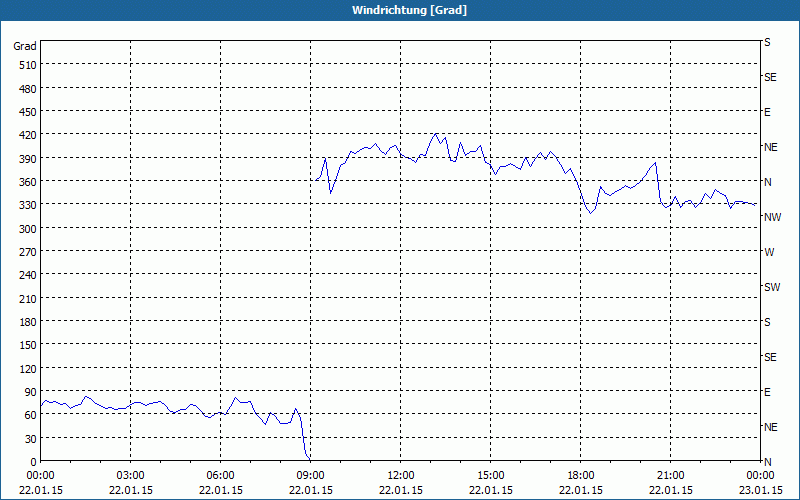This screenshot has width=800, height=500.
Task: Click the 00:00 label above 23.01.15
Action: 760,476
